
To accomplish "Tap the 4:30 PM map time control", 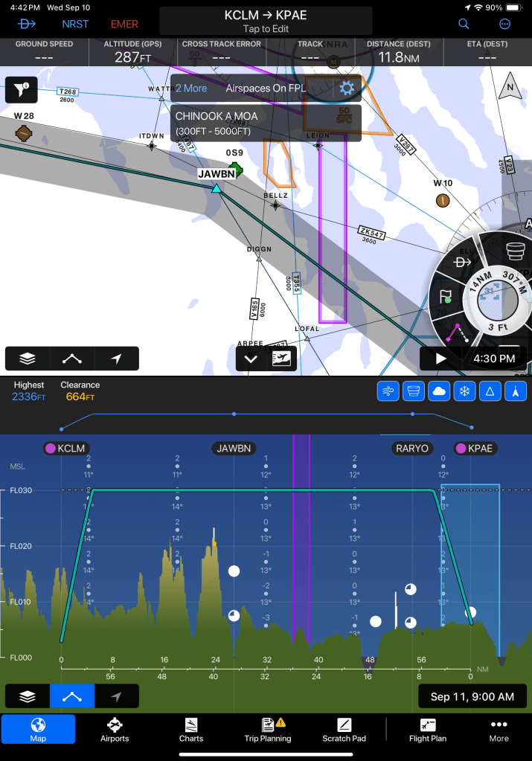I will [494, 359].
